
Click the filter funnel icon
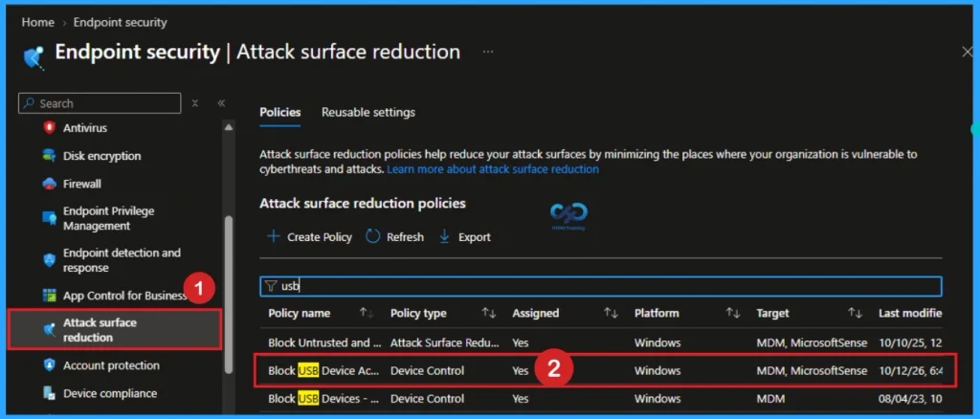click(x=270, y=287)
